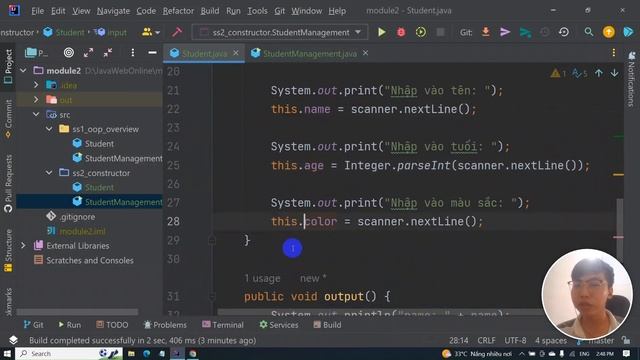The width and height of the screenshot is (640, 360).
Task: Open File Explorer from taskbar
Action: (x=131, y=353)
